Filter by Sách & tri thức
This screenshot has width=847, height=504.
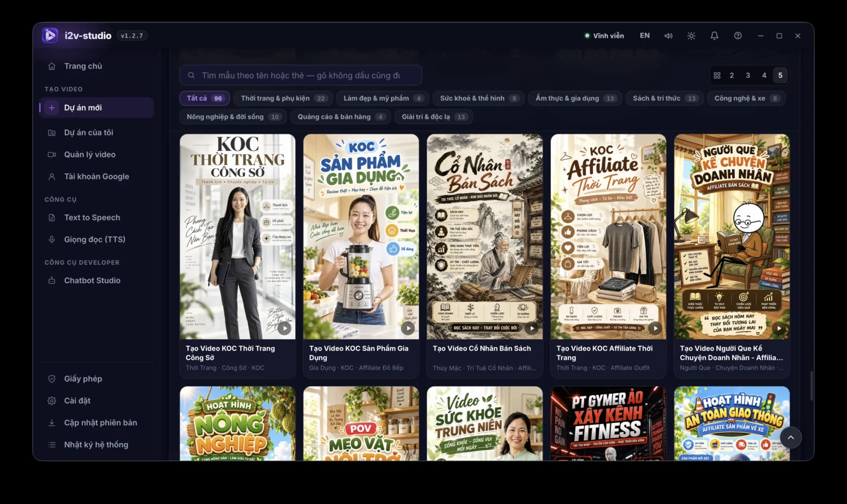[x=664, y=98]
